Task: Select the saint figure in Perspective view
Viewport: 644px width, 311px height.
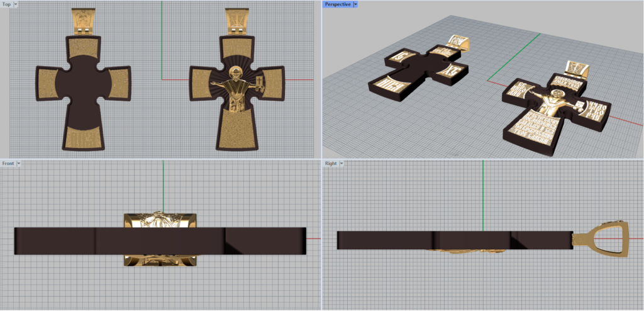Action: click(x=549, y=102)
